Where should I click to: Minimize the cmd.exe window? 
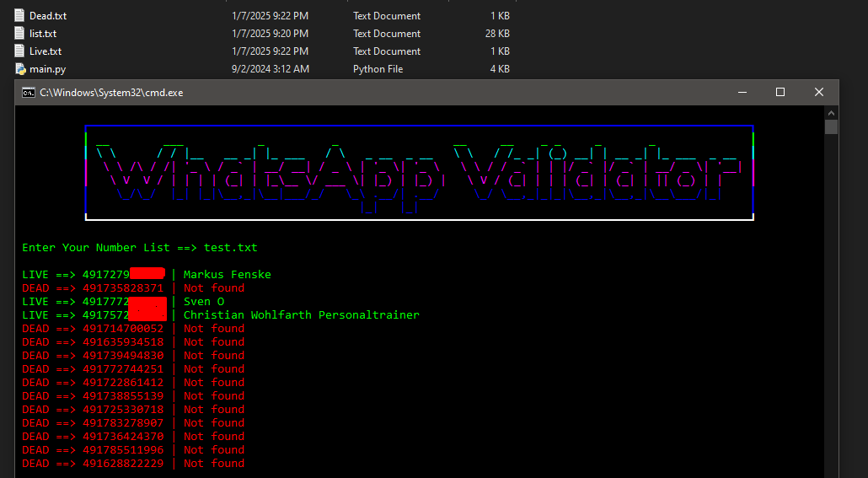742,92
